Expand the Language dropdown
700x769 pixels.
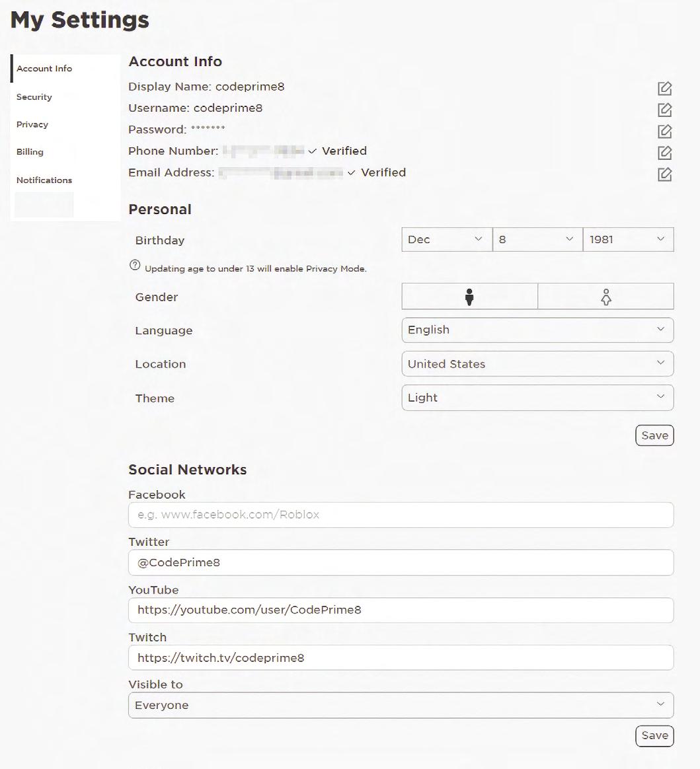coord(537,330)
